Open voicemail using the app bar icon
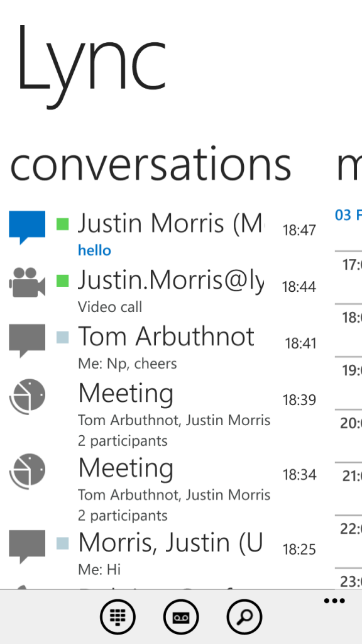 [x=181, y=617]
